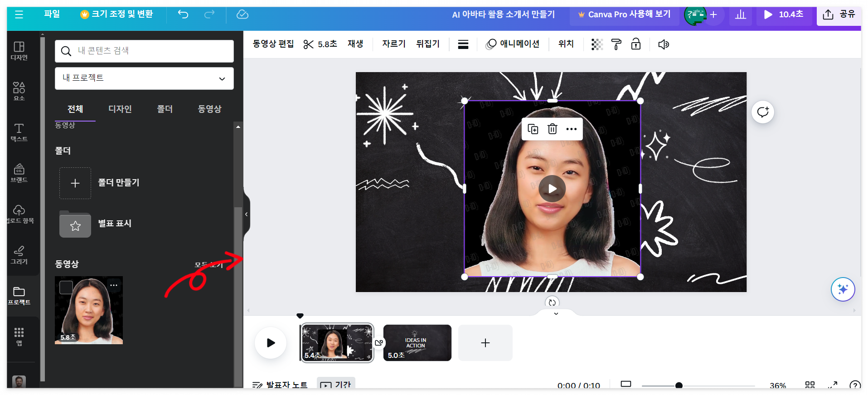
Task: Switch to the 동영상 tab
Action: click(x=209, y=109)
